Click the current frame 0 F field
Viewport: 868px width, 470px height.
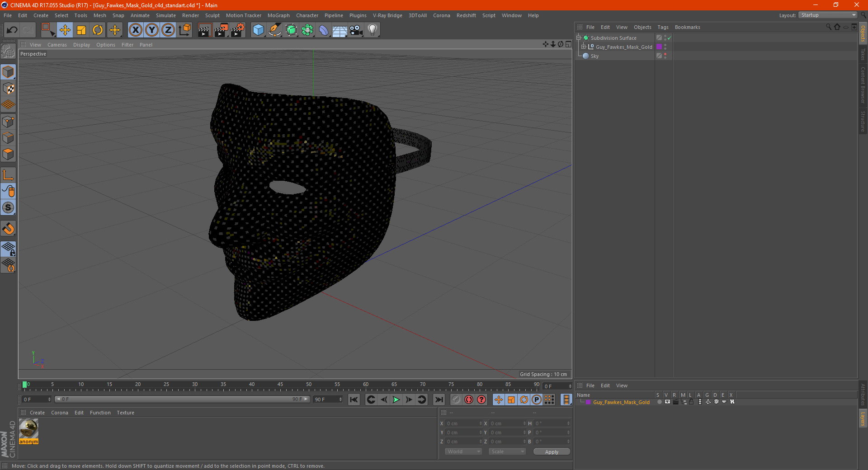37,399
